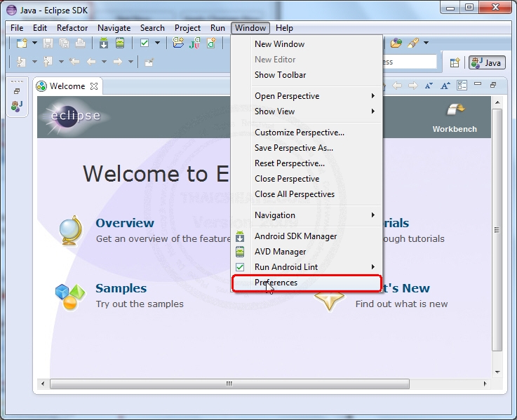Choose Reset Perspective... menu entry
Viewport: 517px width, 420px height.
[307, 163]
